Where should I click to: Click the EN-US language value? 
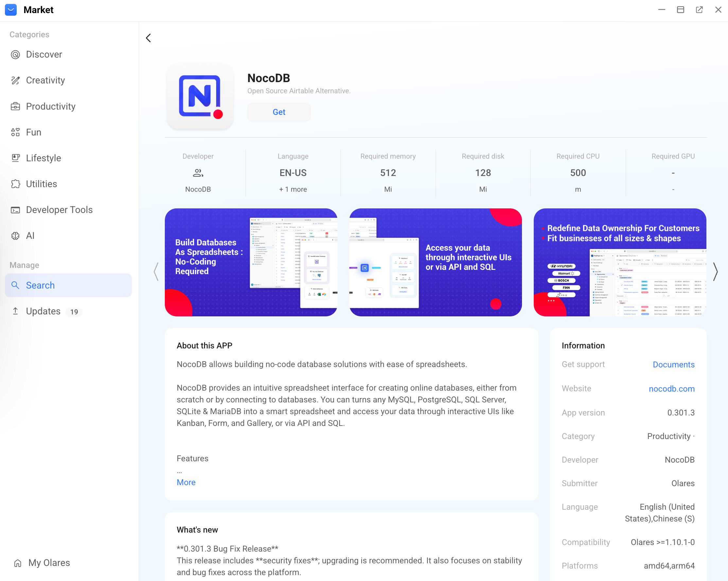click(x=293, y=173)
